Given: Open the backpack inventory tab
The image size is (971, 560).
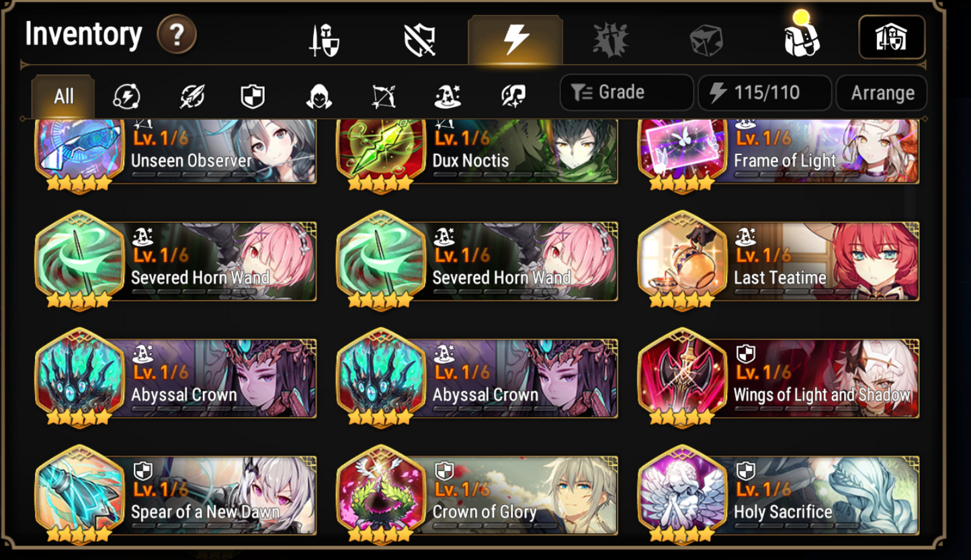Looking at the screenshot, I should tap(801, 38).
